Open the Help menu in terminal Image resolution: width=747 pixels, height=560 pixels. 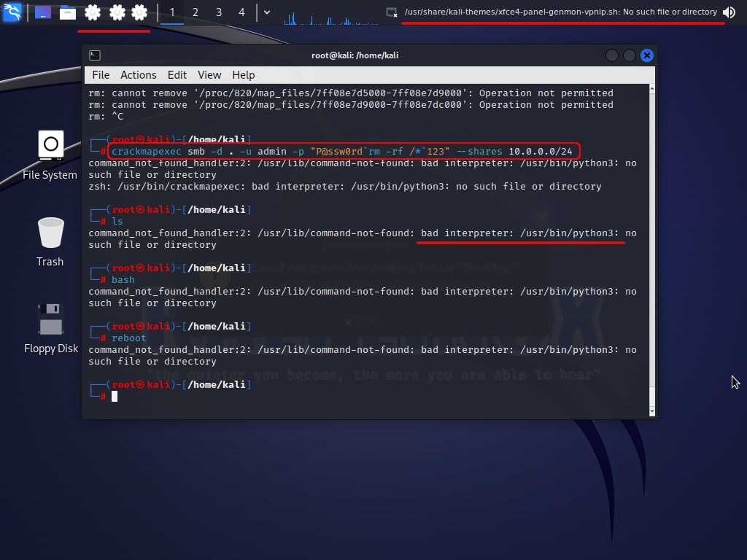coord(244,75)
